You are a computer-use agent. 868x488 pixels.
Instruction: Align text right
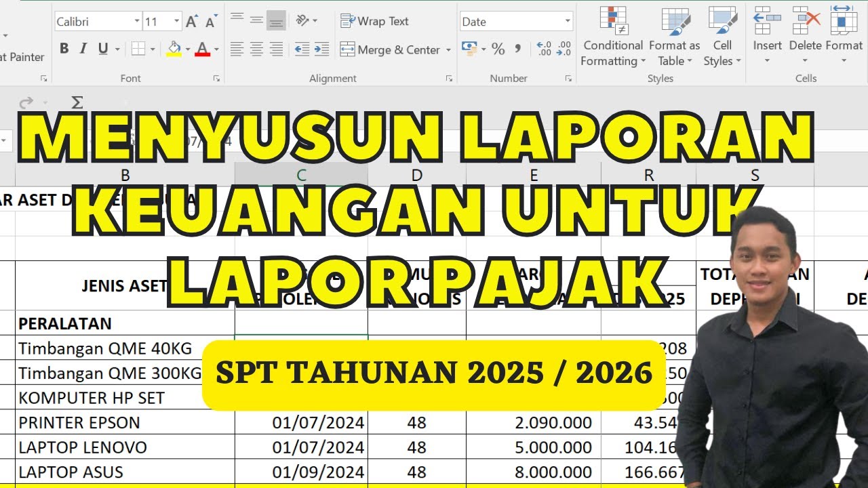tap(276, 49)
